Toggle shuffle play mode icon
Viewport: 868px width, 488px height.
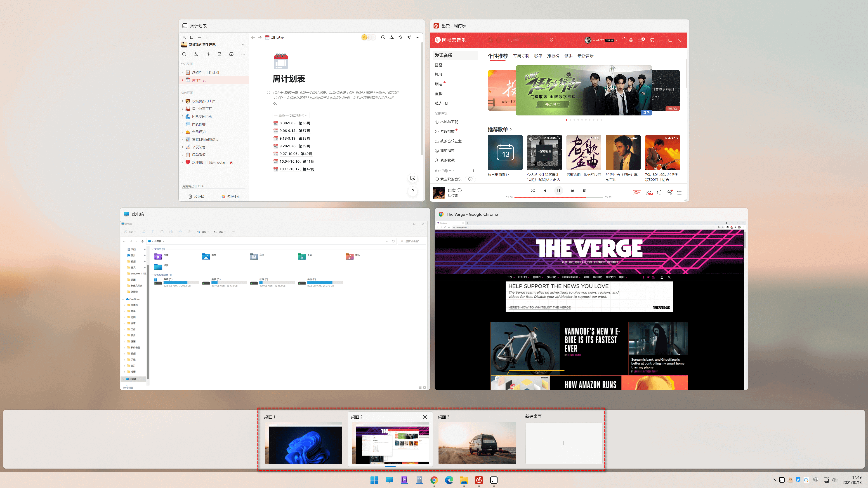pyautogui.click(x=533, y=191)
